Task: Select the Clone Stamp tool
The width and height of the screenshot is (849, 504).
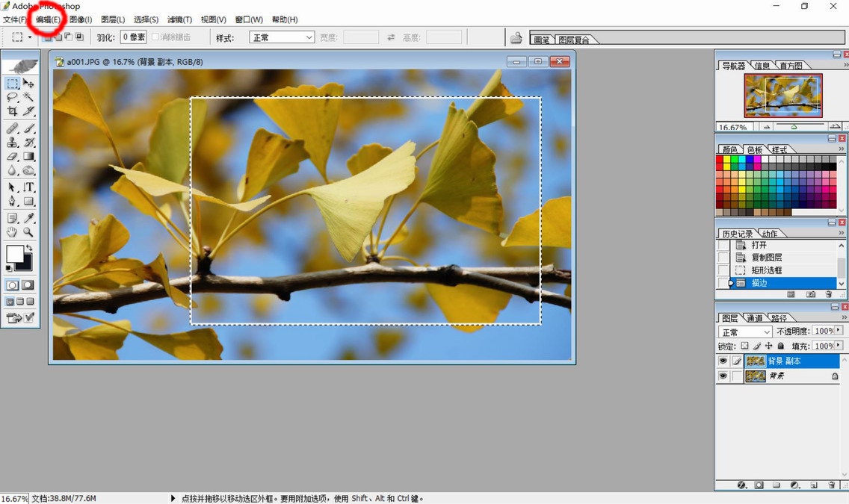Action: [x=13, y=142]
